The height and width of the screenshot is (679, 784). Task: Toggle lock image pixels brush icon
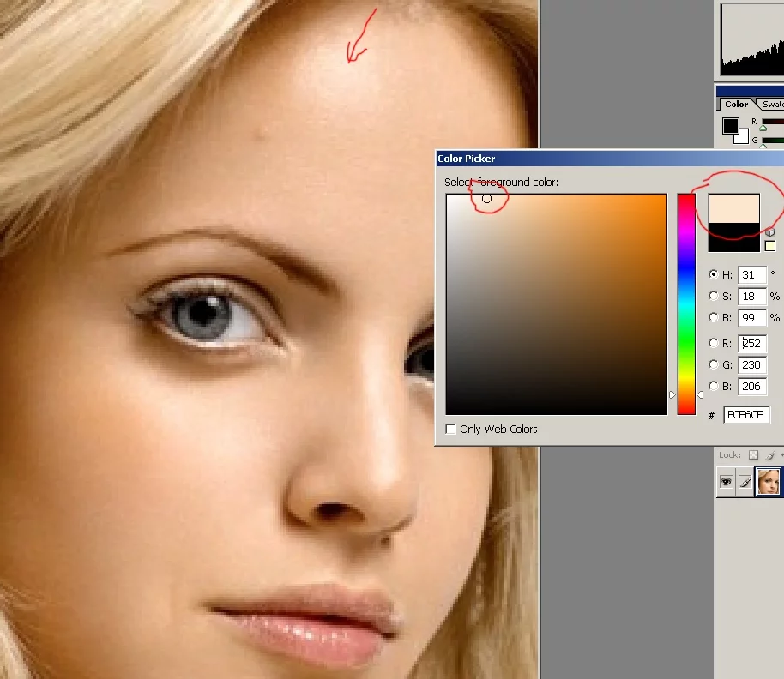[x=770, y=455]
